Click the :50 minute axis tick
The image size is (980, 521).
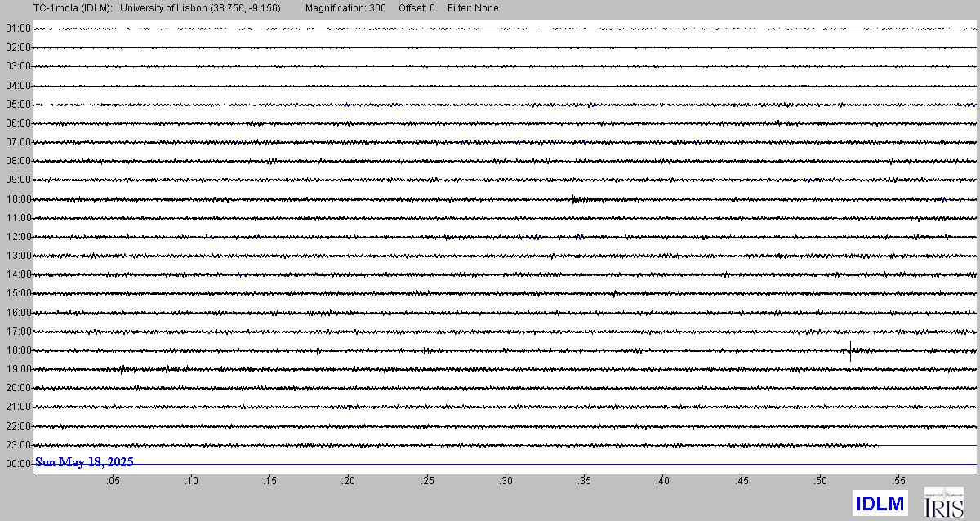click(x=821, y=482)
